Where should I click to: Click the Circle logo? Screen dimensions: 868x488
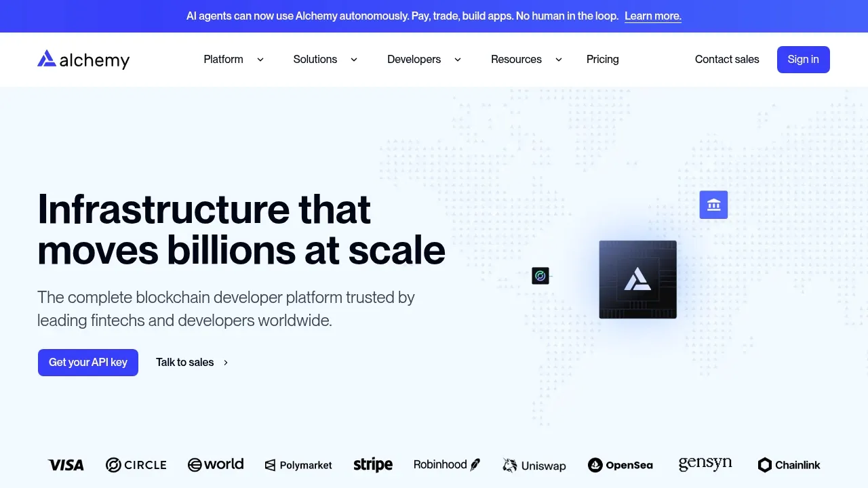click(136, 465)
